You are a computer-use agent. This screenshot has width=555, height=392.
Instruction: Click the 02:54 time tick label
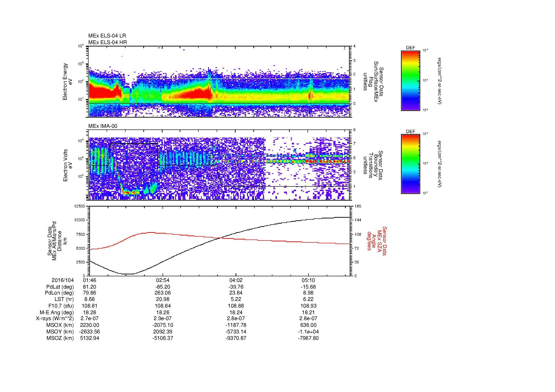163,280
